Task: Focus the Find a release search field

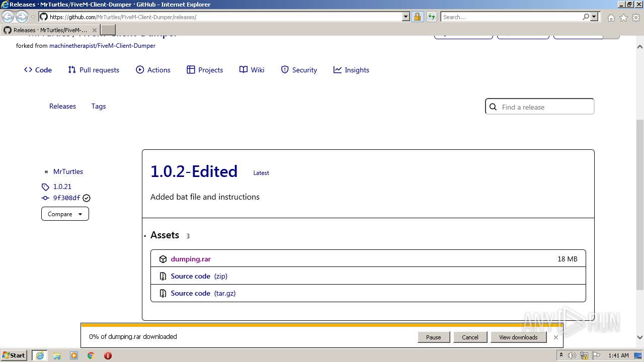Action: pyautogui.click(x=540, y=107)
